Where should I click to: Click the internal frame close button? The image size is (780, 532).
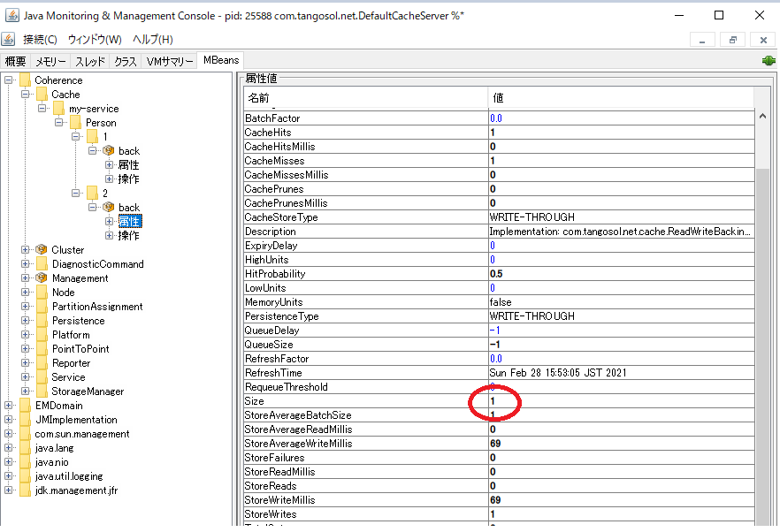tap(763, 40)
